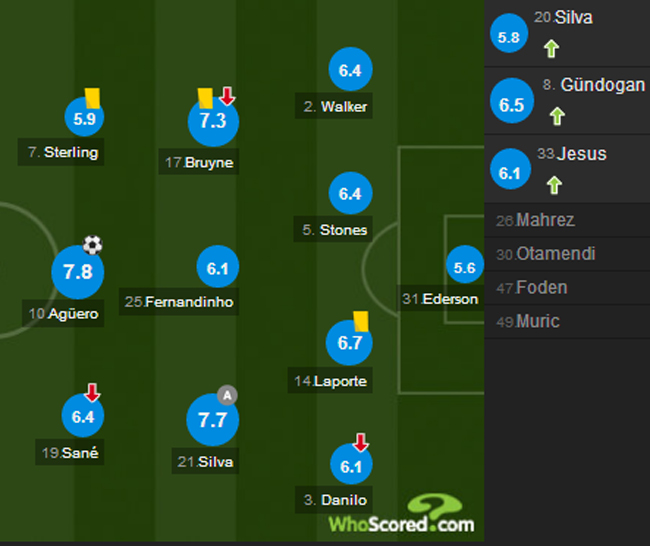This screenshot has height=546, width=650.
Task: Select Ederson's 5.6 rating circle
Action: pyautogui.click(x=465, y=267)
